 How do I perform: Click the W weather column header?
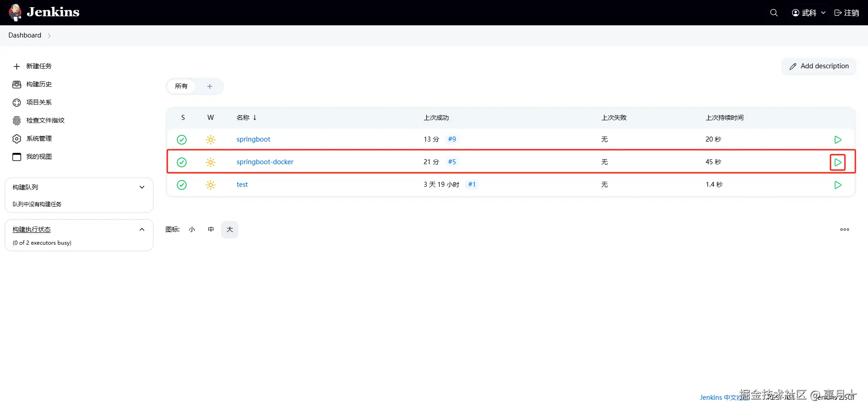point(211,118)
